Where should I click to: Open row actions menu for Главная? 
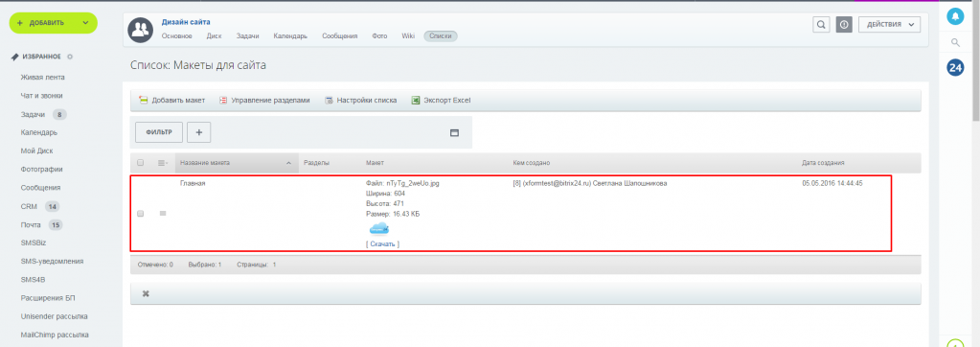163,213
